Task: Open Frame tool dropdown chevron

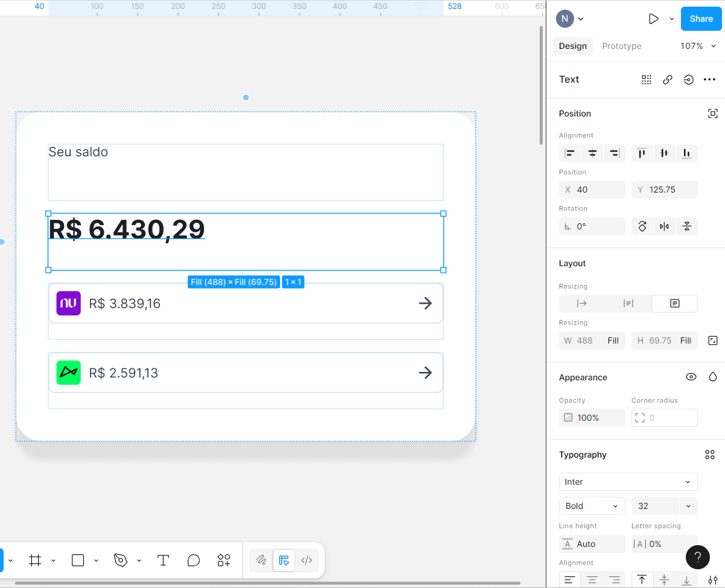Action: tap(53, 561)
